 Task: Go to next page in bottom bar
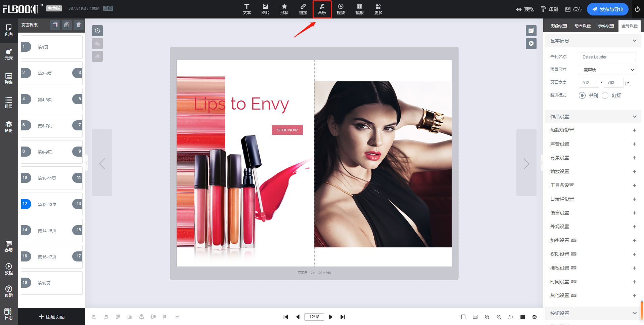[x=331, y=317]
